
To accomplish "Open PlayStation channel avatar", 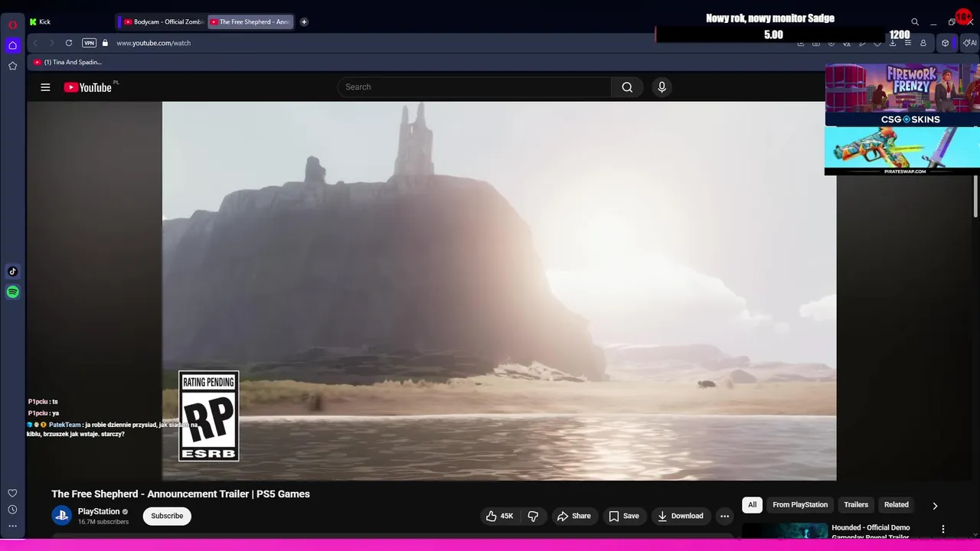I will [x=62, y=516].
